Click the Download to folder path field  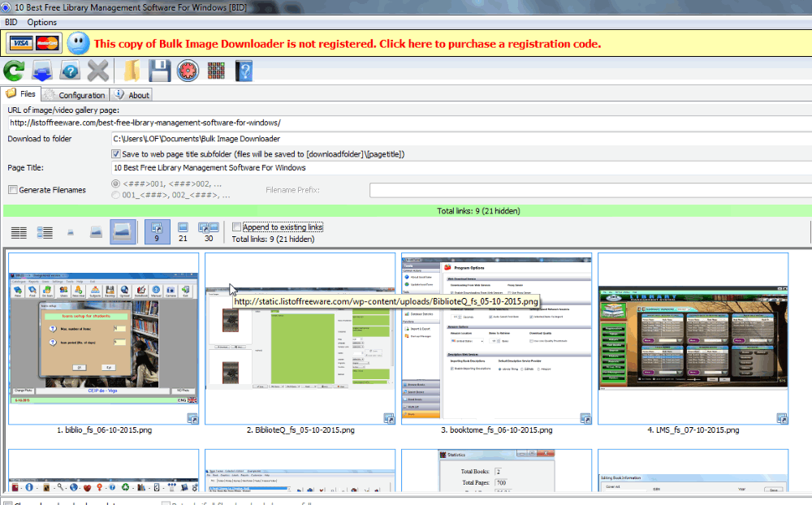point(461,139)
